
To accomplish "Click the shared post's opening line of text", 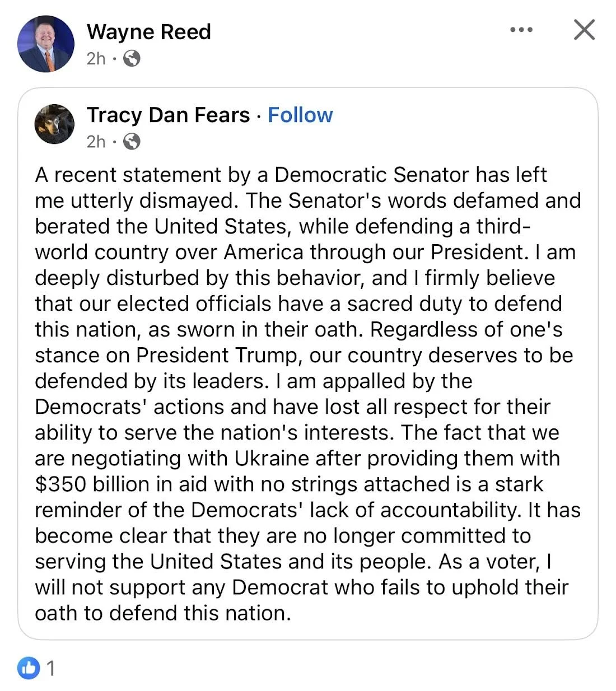I will coord(290,175).
